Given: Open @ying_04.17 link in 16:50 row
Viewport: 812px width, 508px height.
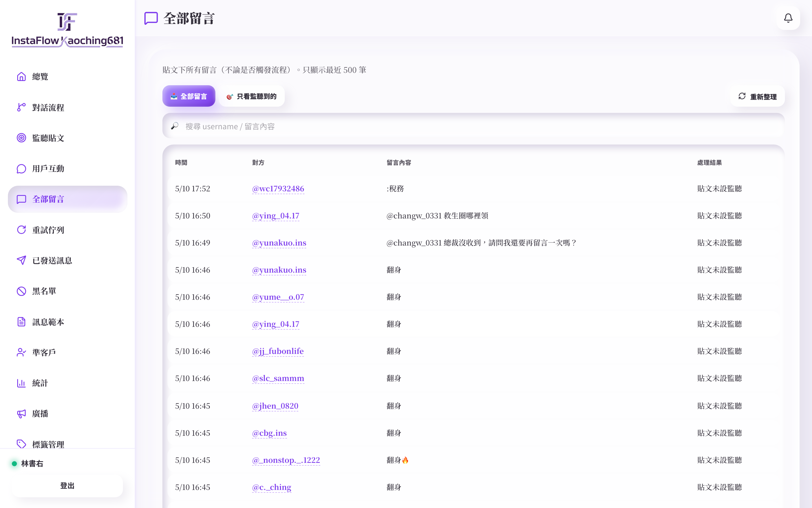Looking at the screenshot, I should tap(275, 216).
